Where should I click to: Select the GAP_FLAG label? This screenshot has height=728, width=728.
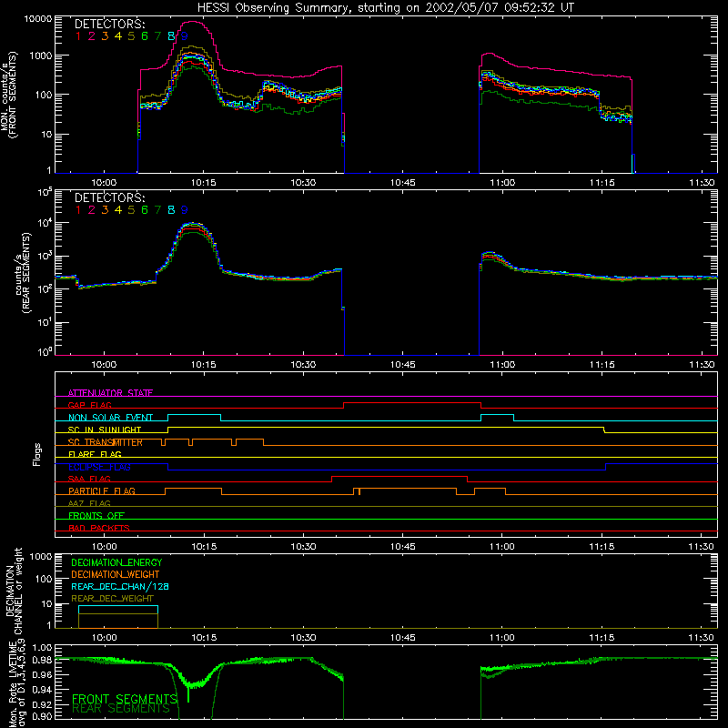click(x=89, y=405)
